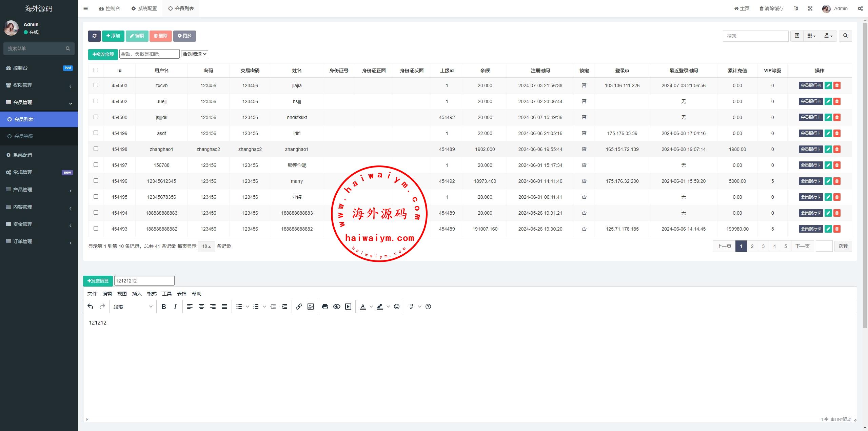Click the refresh table icon button
This screenshot has height=431, width=868.
94,36
